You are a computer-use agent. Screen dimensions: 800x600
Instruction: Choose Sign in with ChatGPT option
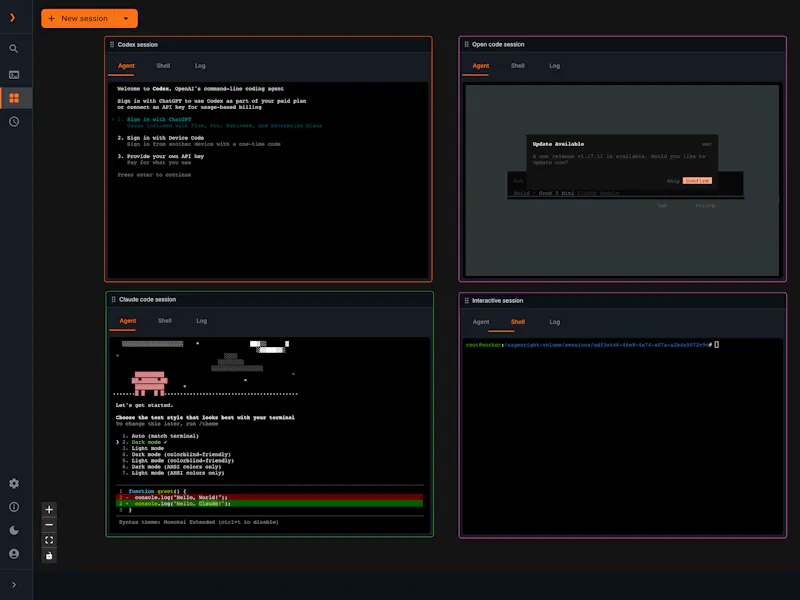tap(159, 119)
